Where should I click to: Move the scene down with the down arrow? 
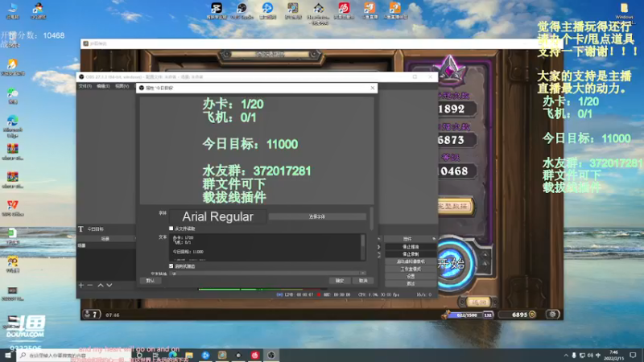click(109, 285)
